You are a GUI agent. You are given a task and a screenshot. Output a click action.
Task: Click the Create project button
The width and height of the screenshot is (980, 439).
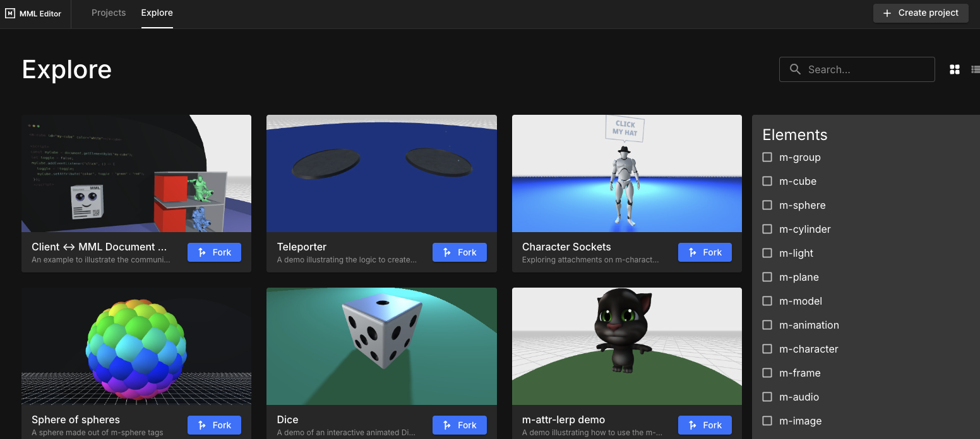click(x=920, y=13)
